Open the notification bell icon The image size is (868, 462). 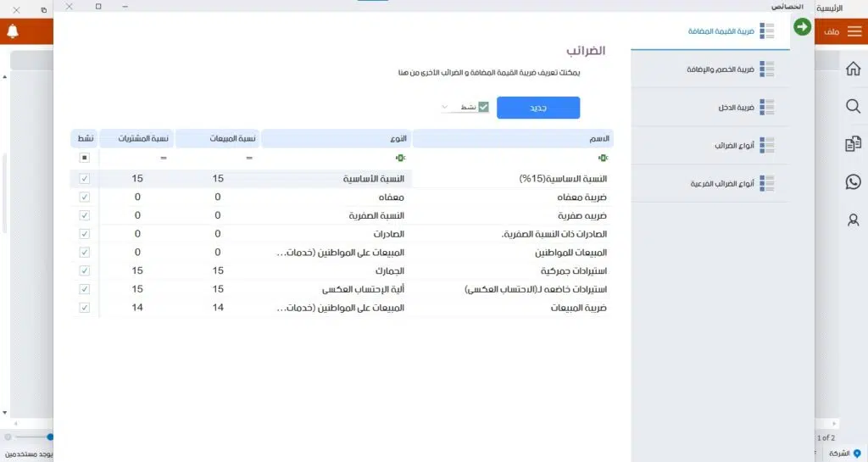point(12,31)
